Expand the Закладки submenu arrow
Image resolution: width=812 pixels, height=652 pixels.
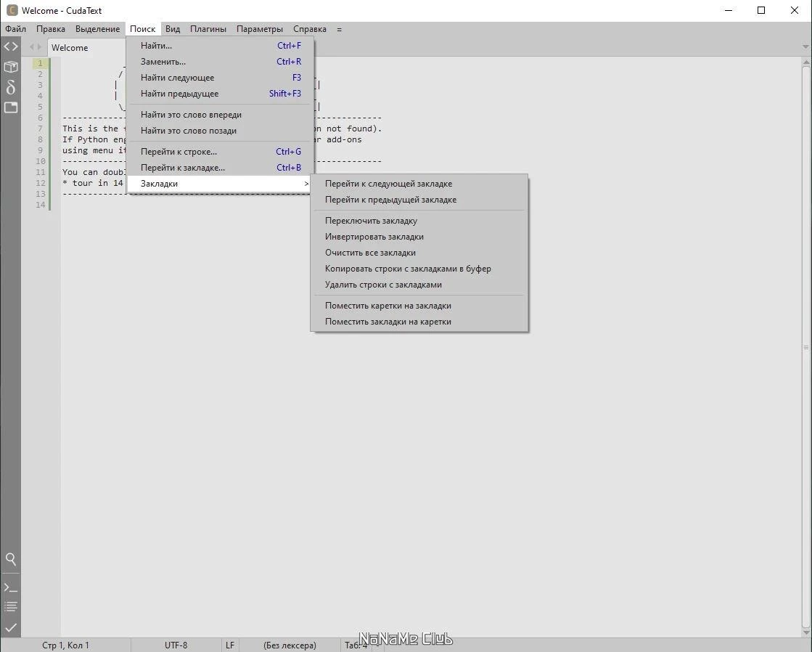(306, 184)
